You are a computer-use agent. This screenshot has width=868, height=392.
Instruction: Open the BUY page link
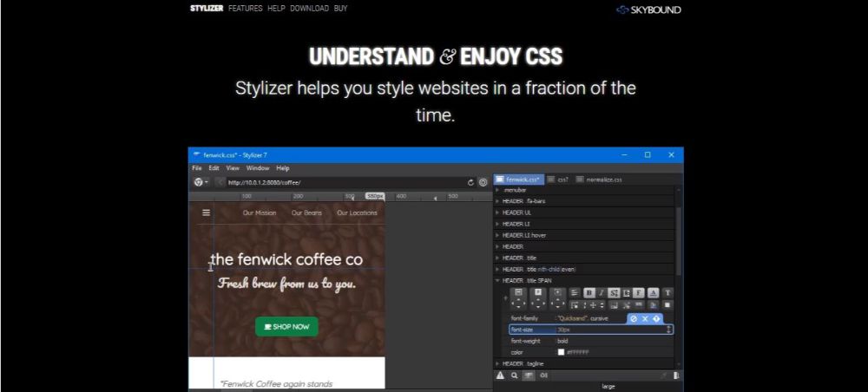(x=340, y=9)
